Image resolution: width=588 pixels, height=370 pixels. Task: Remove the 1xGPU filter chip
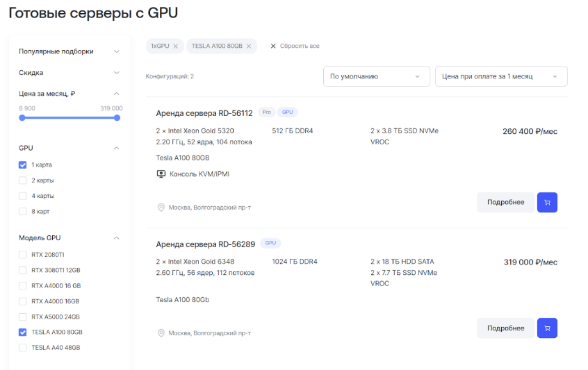[x=176, y=47]
